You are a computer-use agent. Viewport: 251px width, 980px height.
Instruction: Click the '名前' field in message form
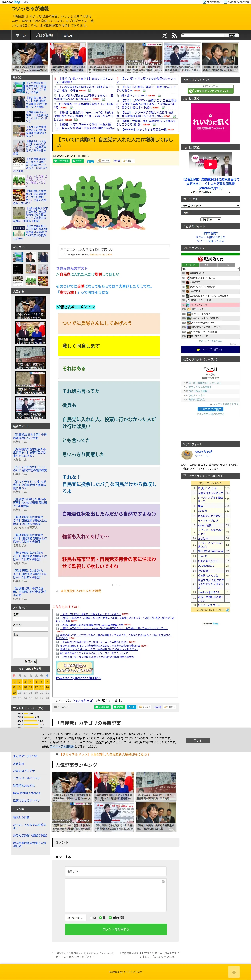pyautogui.click(x=30, y=619)
